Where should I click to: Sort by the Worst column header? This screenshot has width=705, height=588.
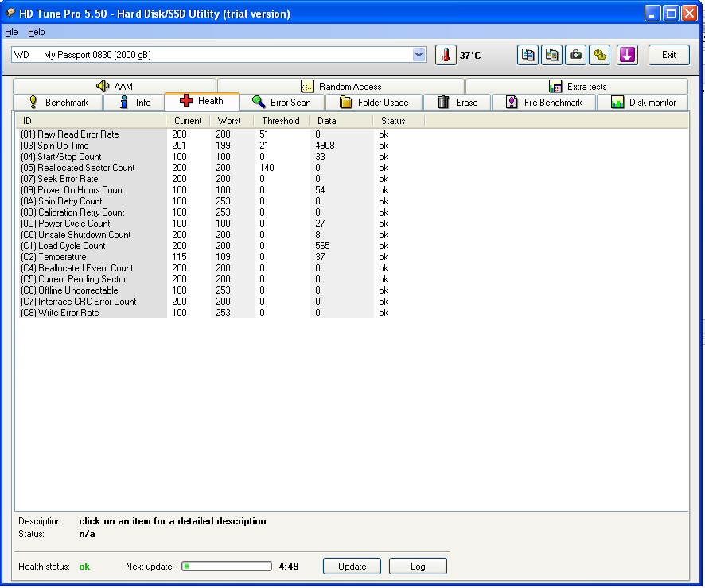click(232, 120)
